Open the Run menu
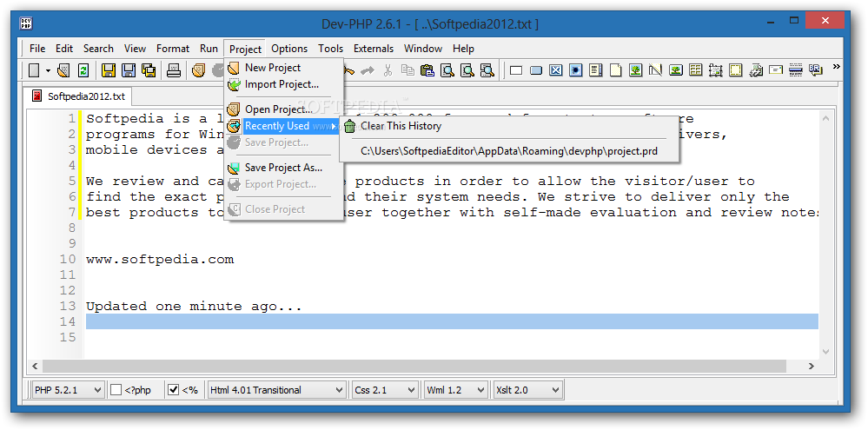 [x=209, y=49]
